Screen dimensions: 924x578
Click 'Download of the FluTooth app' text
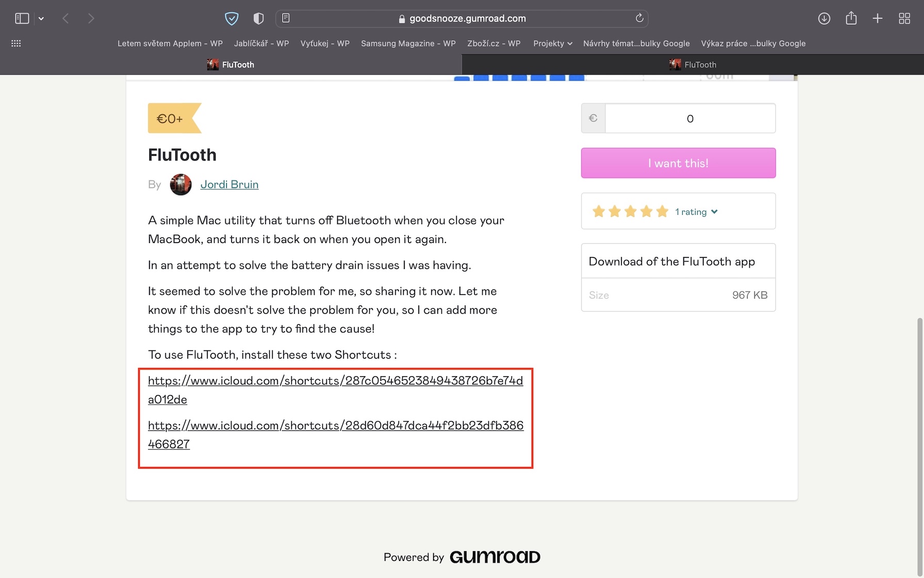click(671, 261)
